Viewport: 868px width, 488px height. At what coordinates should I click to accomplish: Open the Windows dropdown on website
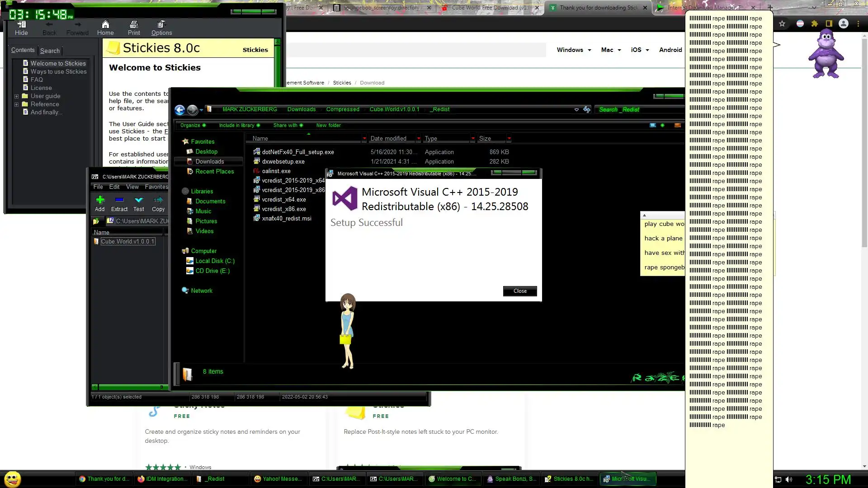(x=574, y=50)
